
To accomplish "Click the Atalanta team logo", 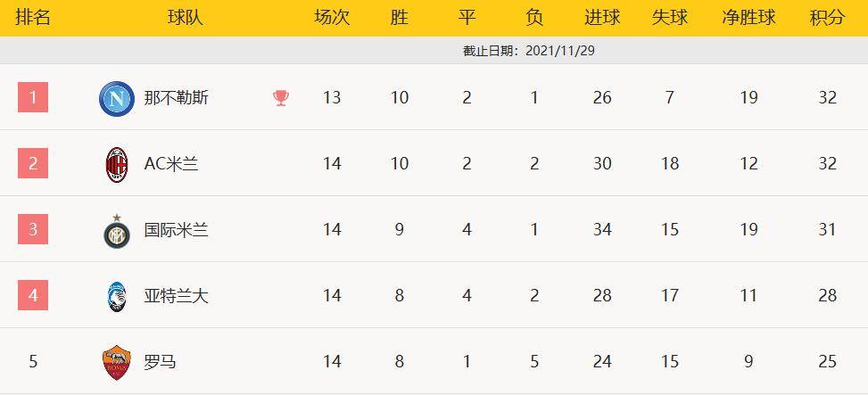I will [x=117, y=296].
